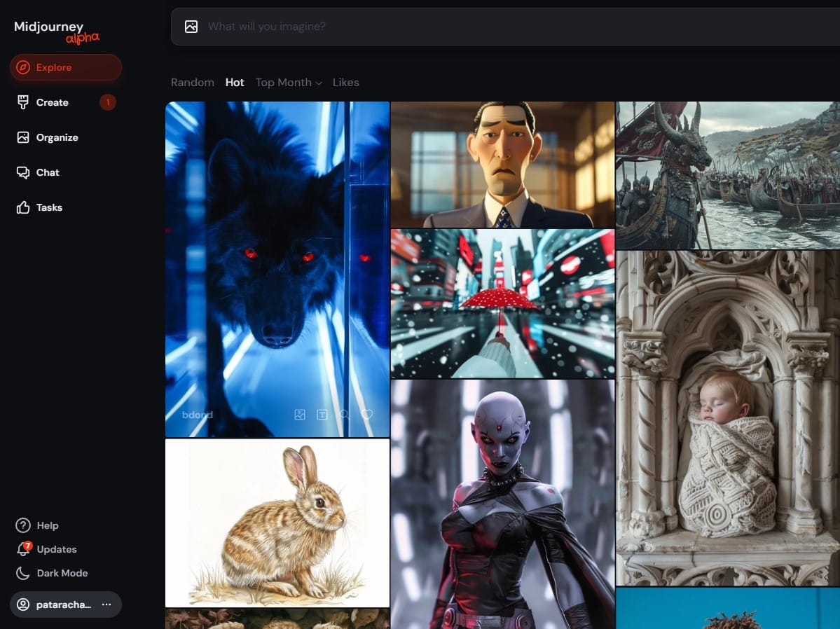Click the image upload icon in prompt bar
840x629 pixels.
(x=191, y=27)
